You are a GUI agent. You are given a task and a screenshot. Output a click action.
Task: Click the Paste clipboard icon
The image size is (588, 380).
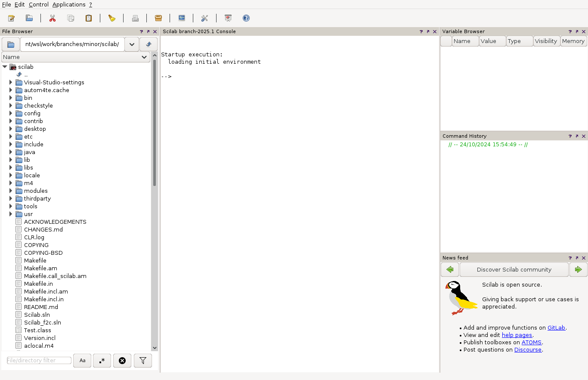[x=89, y=18]
